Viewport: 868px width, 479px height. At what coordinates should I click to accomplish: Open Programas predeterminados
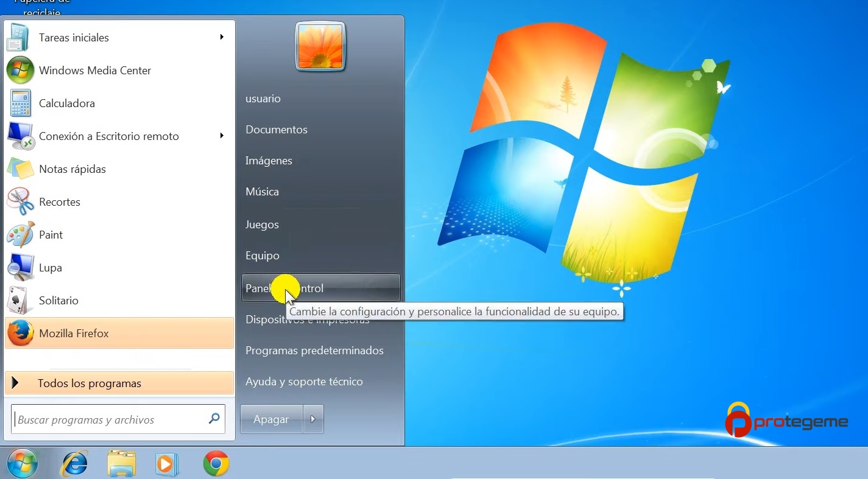pos(314,351)
